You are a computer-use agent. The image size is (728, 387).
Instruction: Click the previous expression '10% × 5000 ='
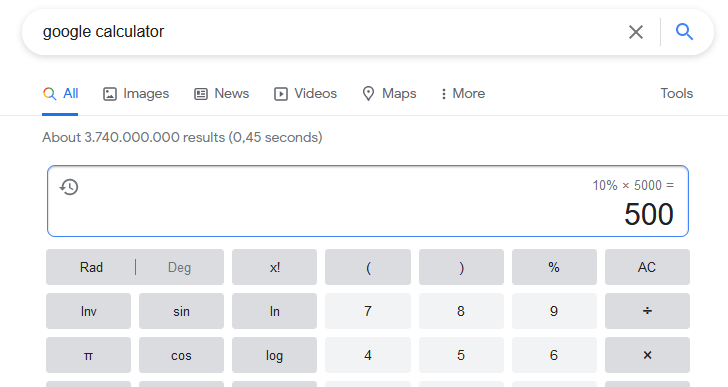click(x=633, y=186)
